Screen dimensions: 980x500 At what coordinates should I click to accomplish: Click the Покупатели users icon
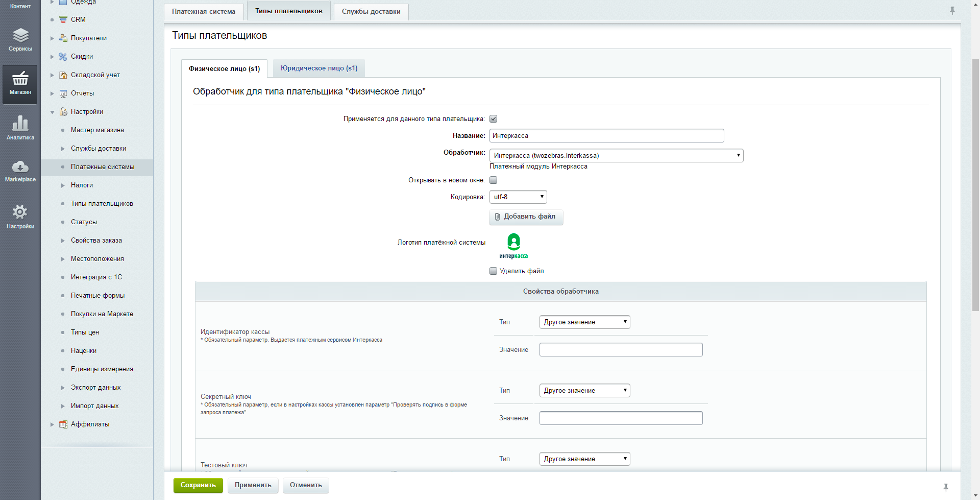(63, 38)
